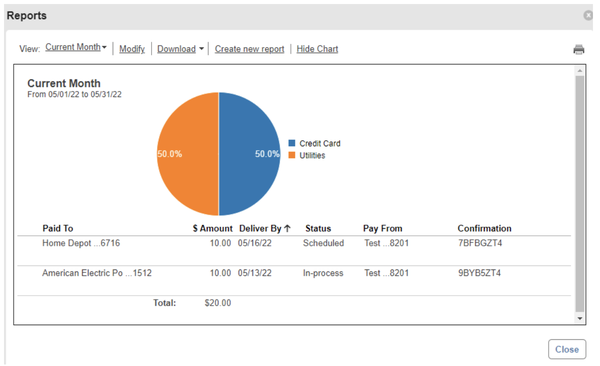Click the vertical scrollbar thumb

pos(580,194)
